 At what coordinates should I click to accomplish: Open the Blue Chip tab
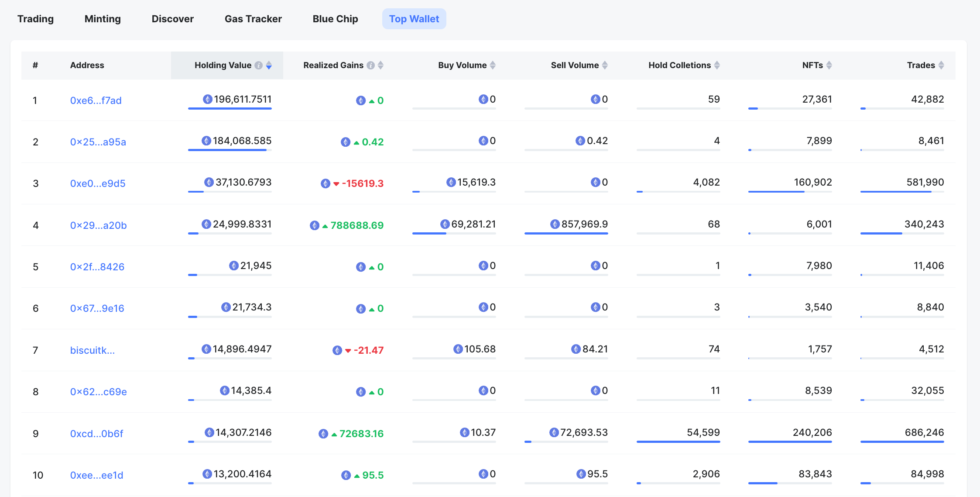tap(335, 19)
